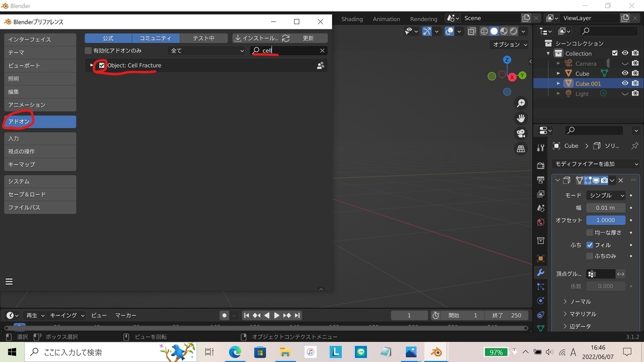Open viewport Options dropdown

510,45
